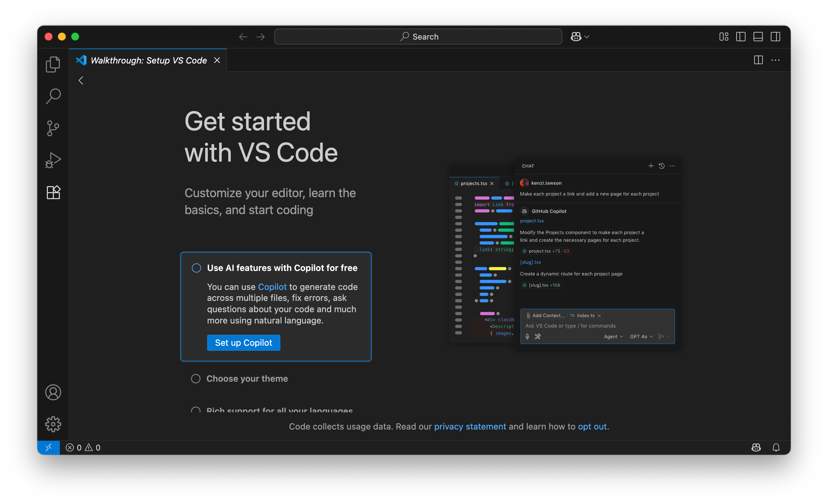Viewport: 828px width, 504px height.
Task: Mark 'Use AI features with Copilot' step done
Action: [196, 268]
